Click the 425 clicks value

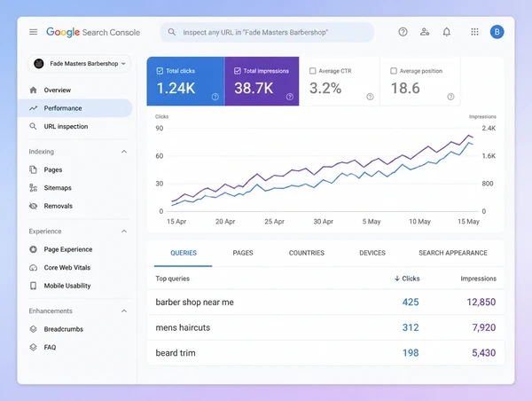coord(411,302)
